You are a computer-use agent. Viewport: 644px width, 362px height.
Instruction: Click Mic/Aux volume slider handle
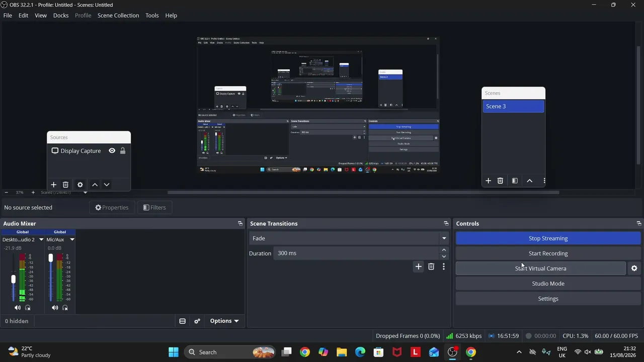click(x=50, y=258)
